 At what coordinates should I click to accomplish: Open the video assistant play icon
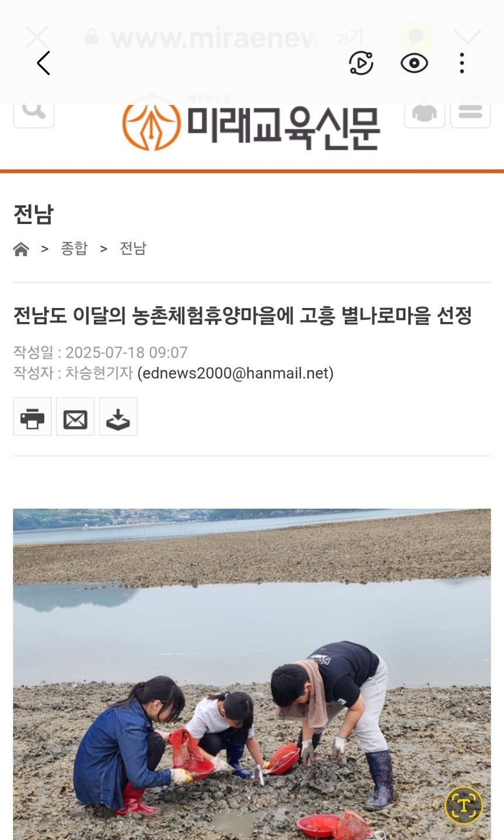(x=361, y=63)
